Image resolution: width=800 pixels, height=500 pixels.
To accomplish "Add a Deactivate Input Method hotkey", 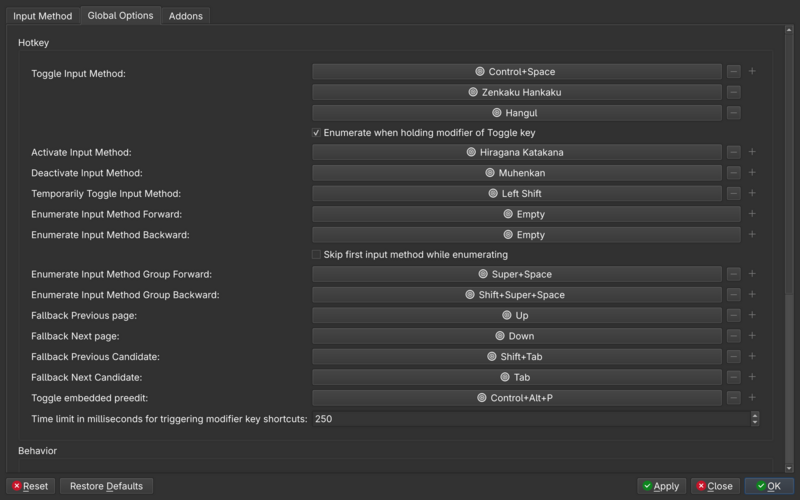I will (752, 173).
